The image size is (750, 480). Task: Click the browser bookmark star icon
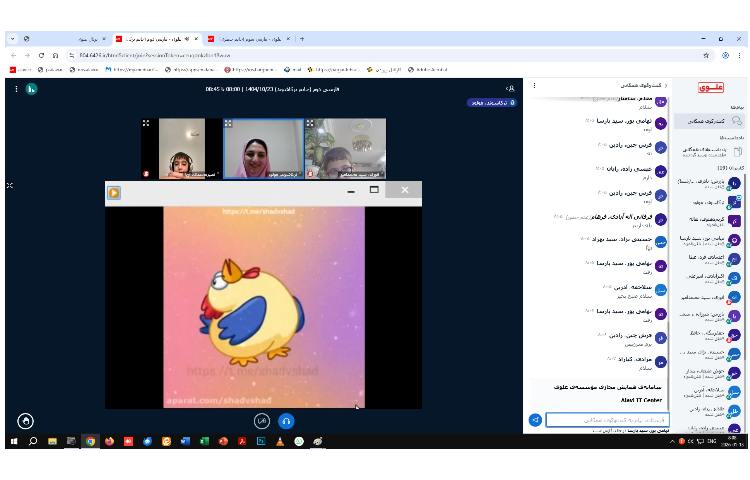(x=707, y=55)
